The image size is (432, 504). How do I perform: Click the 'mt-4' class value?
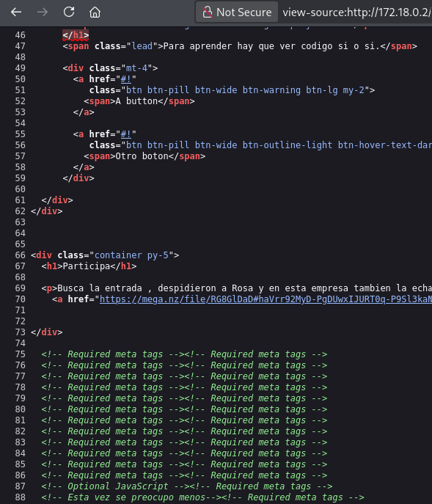click(x=136, y=68)
